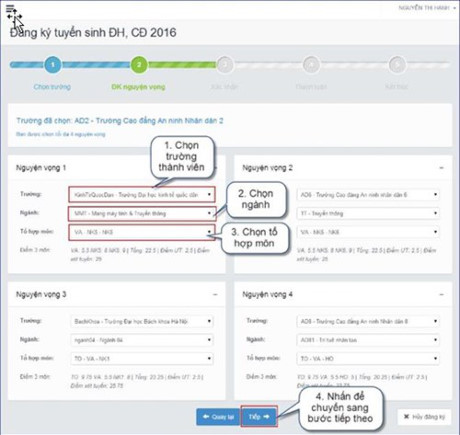460x435 pixels.
Task: Click the Tiếp next button
Action: coord(259,417)
